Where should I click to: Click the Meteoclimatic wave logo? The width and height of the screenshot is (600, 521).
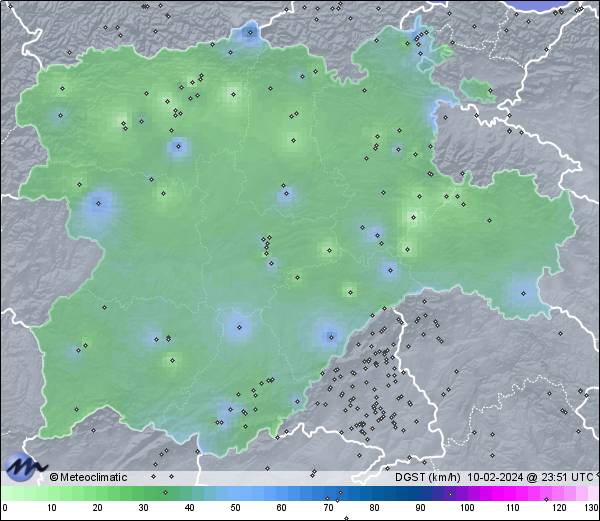[25, 467]
